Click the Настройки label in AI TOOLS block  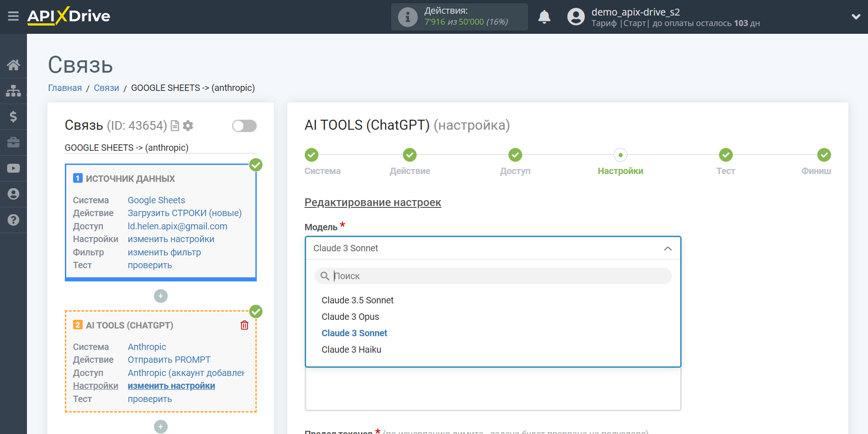(x=95, y=386)
